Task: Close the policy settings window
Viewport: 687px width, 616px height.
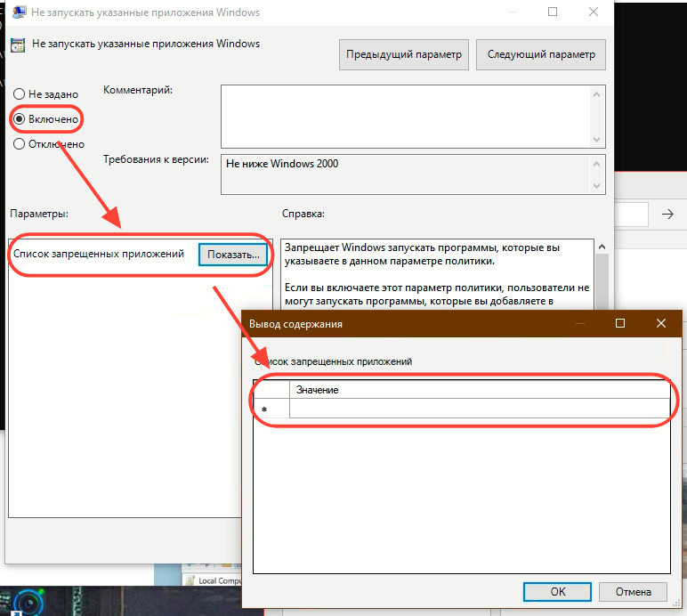Action: pos(594,12)
